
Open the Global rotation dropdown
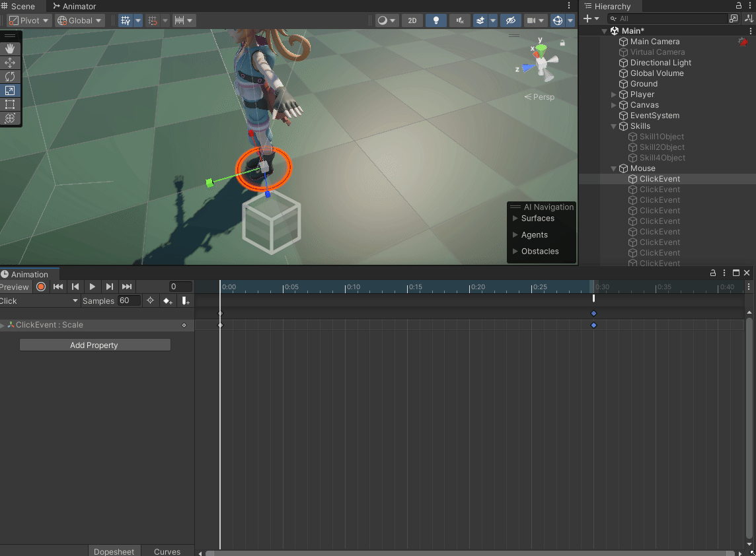point(79,20)
